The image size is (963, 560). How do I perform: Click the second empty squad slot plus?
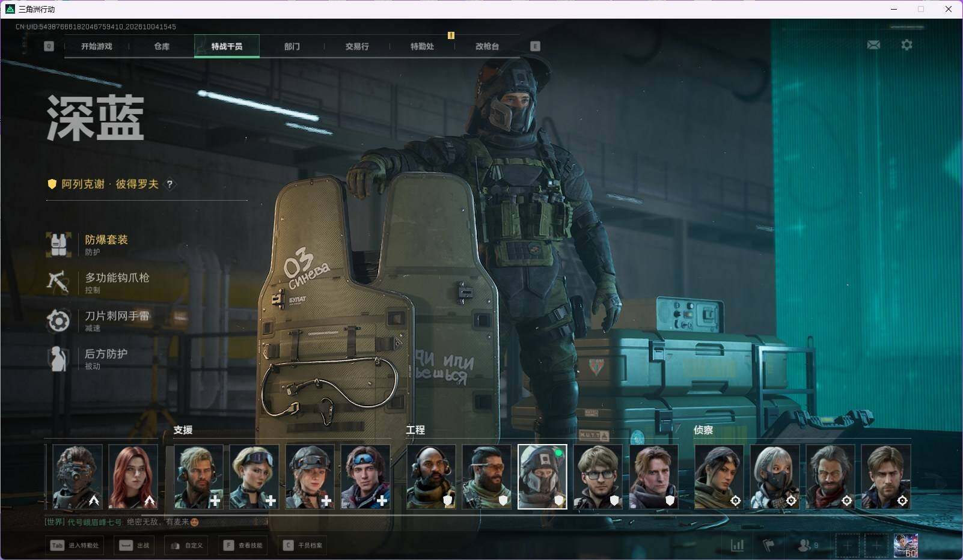point(876,545)
